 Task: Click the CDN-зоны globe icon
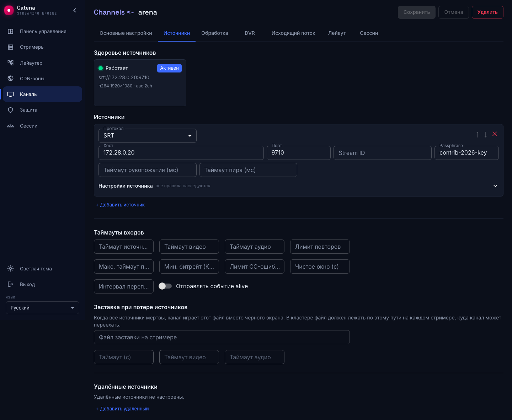[x=11, y=79]
